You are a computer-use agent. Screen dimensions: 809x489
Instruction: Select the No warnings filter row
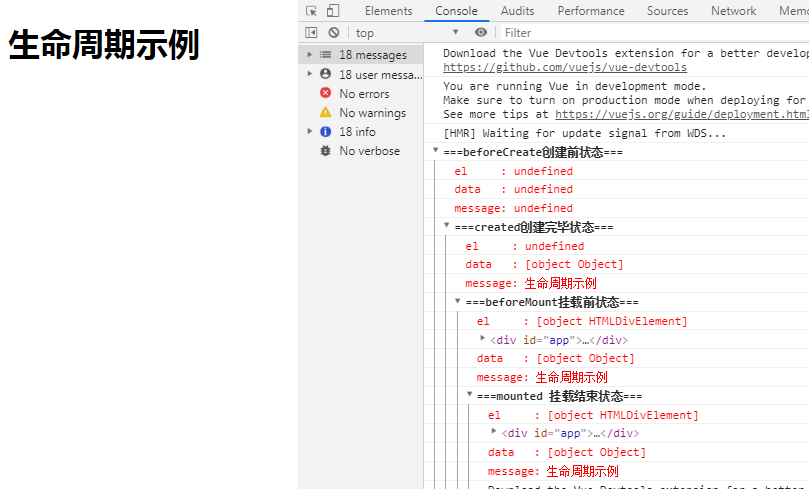click(361, 112)
